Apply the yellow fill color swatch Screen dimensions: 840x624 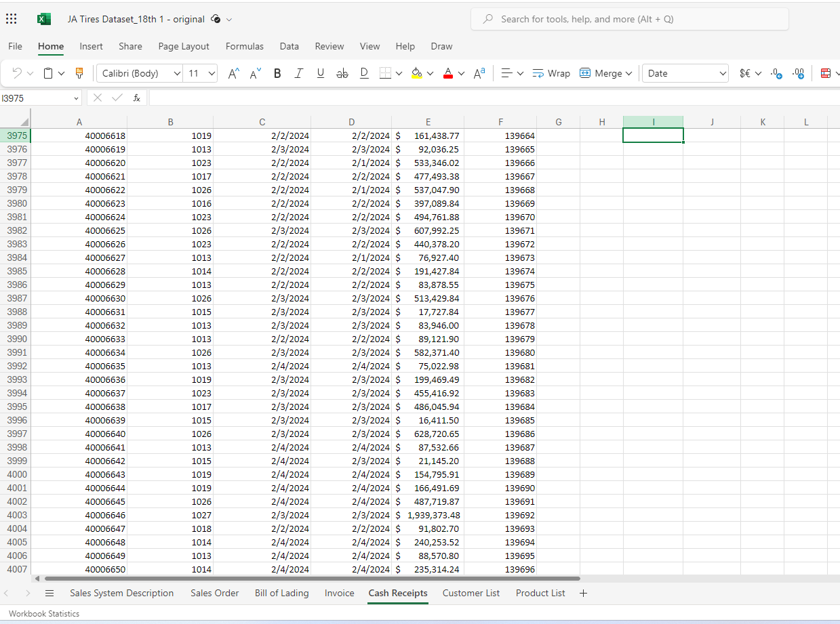click(417, 73)
